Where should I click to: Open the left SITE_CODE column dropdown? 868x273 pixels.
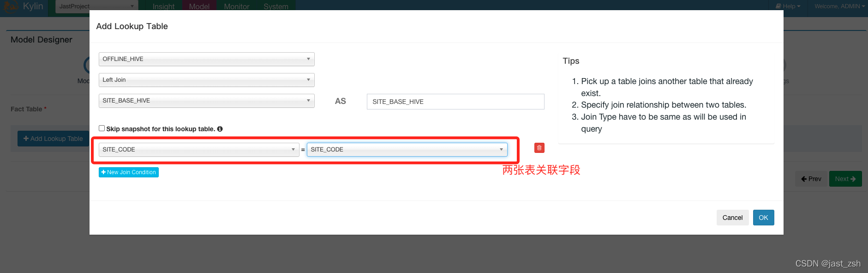tap(199, 150)
